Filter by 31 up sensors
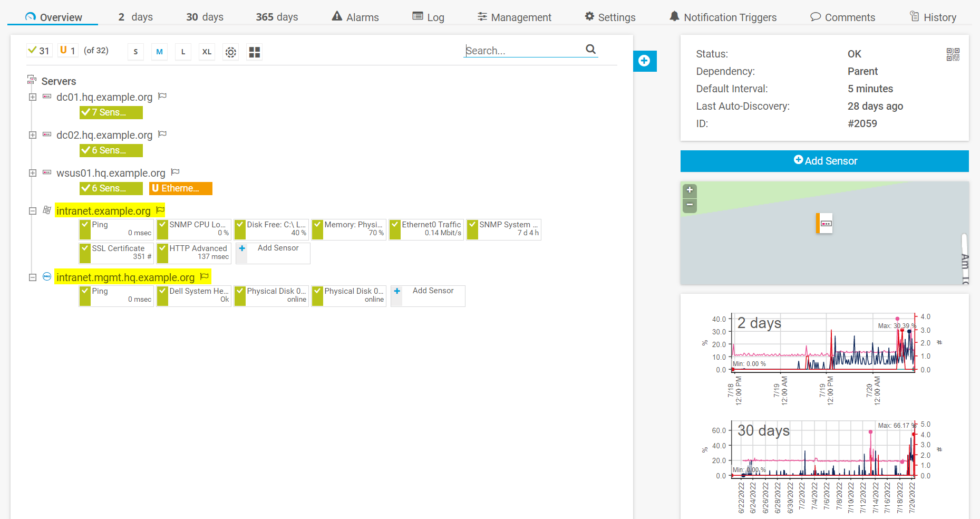This screenshot has width=980, height=519. coord(39,51)
